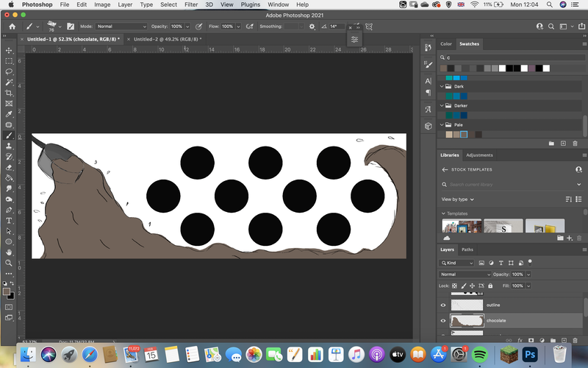The height and width of the screenshot is (368, 588).
Task: Click the foreground color swatch
Action: [7, 291]
